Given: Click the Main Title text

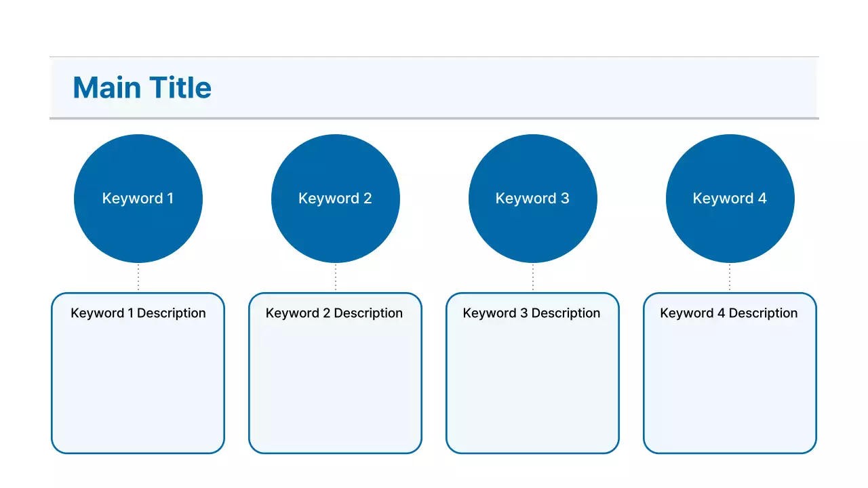Looking at the screenshot, I should pos(142,88).
